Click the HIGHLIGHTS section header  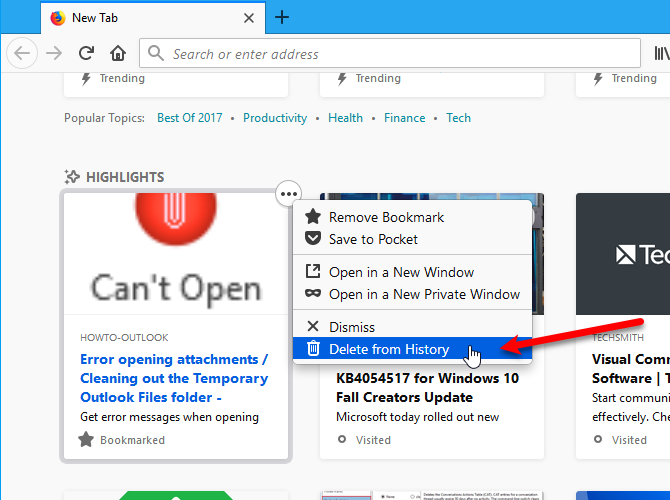click(x=114, y=177)
